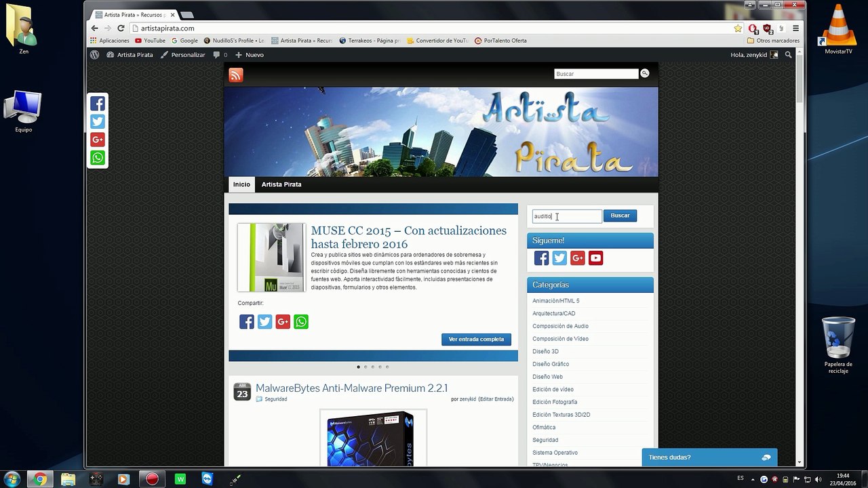
Task: Open MalwareBytes Anti-Malware Premium 2.2.1 post
Action: point(351,388)
